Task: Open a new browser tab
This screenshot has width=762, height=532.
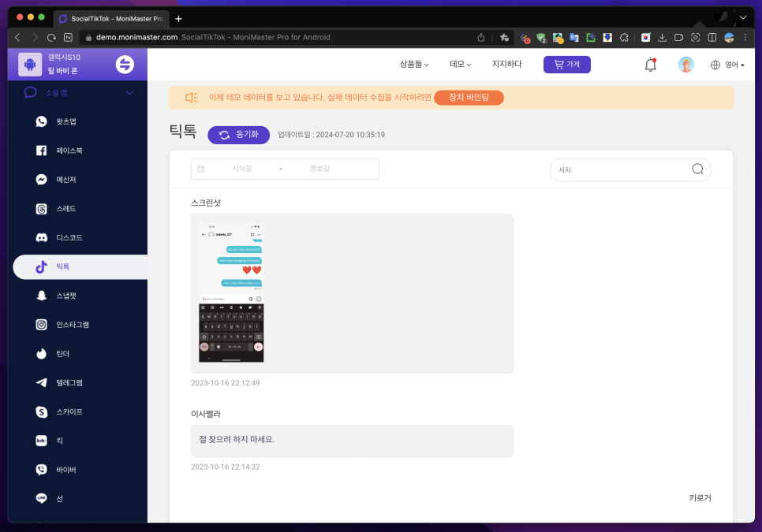Action: 179,18
